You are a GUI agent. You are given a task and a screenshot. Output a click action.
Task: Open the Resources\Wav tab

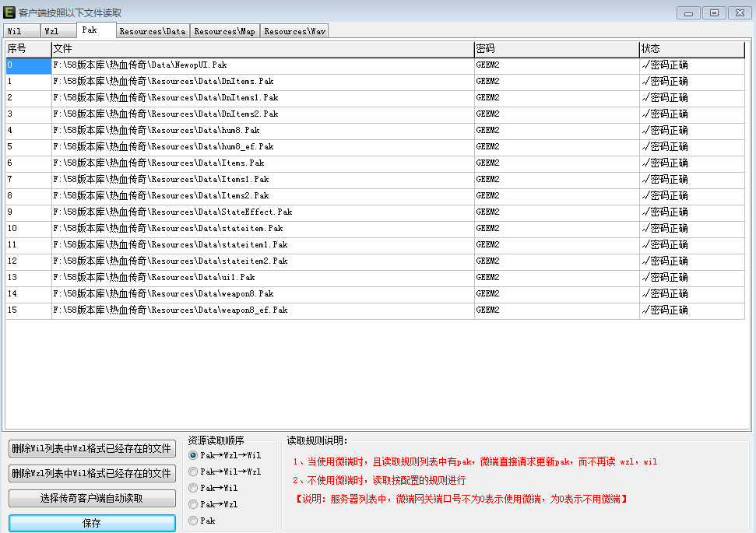(294, 31)
